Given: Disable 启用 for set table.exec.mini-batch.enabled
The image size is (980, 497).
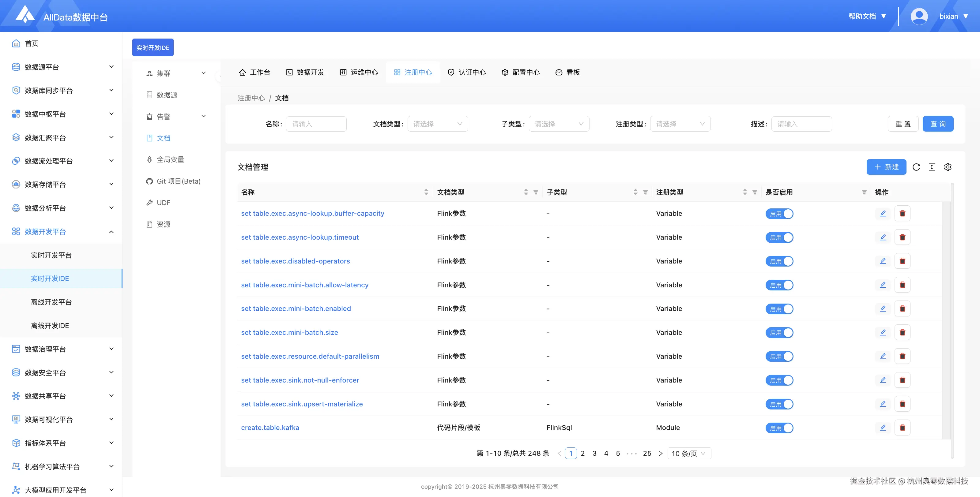Looking at the screenshot, I should click(779, 308).
